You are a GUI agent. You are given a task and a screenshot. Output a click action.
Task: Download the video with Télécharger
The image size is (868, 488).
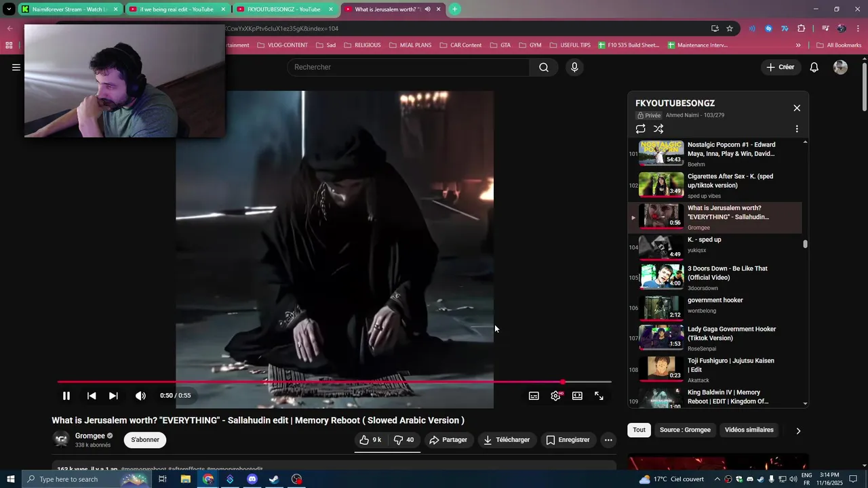506,440
